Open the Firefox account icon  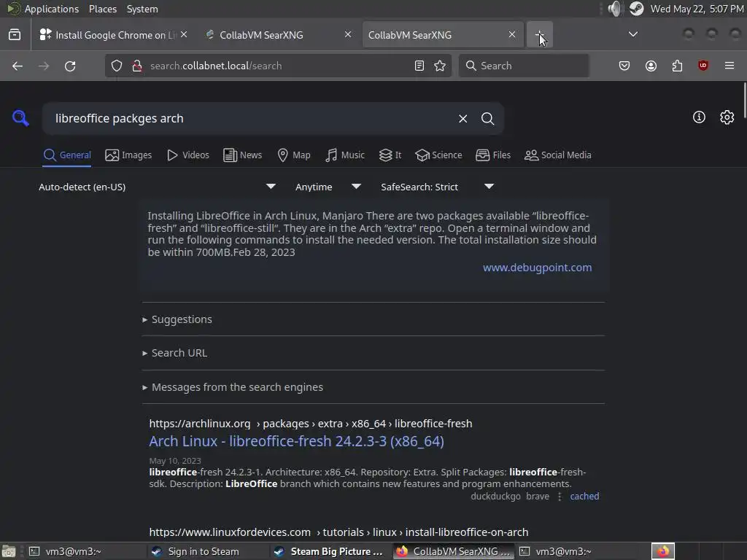[x=651, y=66]
